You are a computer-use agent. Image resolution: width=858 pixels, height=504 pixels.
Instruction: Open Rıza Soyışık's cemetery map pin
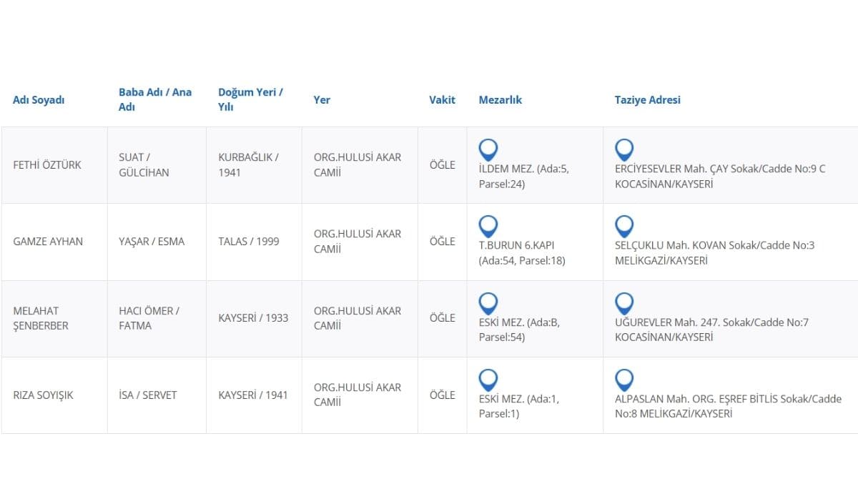[x=488, y=380]
